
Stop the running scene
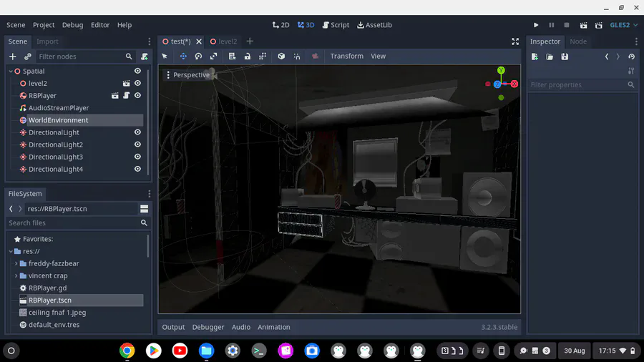click(x=567, y=25)
